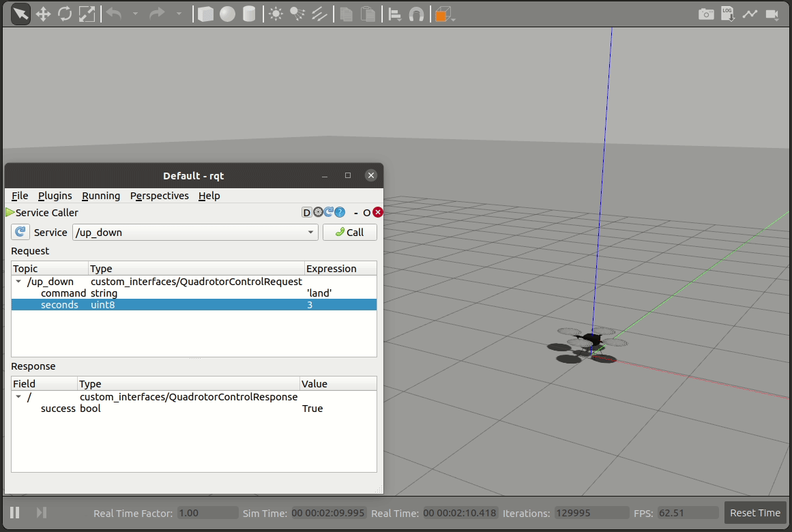
Task: Activate the Rotate mode tool
Action: click(x=65, y=14)
